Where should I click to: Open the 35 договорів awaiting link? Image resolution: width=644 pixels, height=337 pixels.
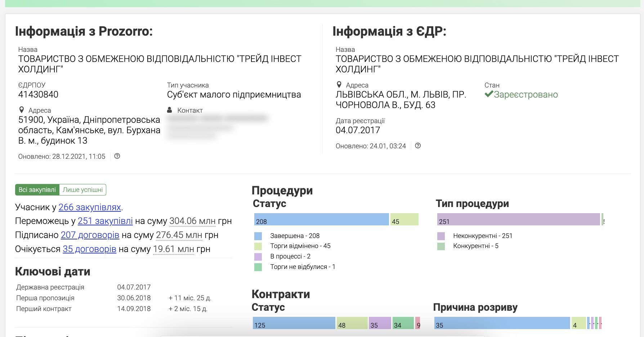(89, 249)
